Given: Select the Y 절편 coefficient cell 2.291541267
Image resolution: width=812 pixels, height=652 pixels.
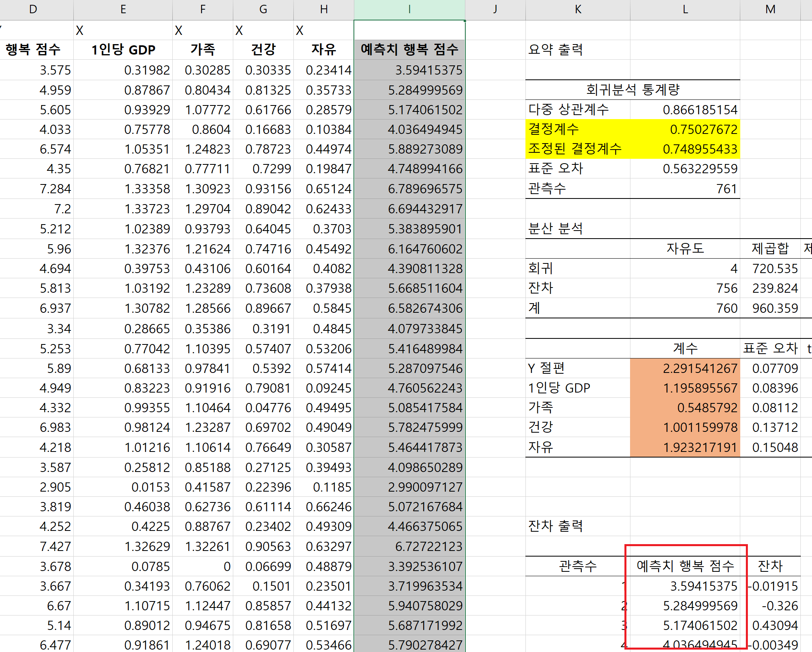Looking at the screenshot, I should [x=685, y=368].
